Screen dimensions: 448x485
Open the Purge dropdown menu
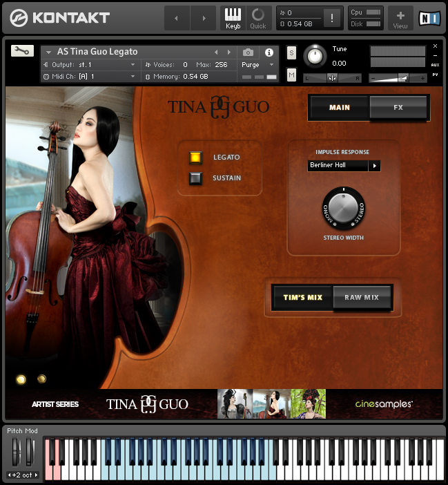(x=257, y=65)
